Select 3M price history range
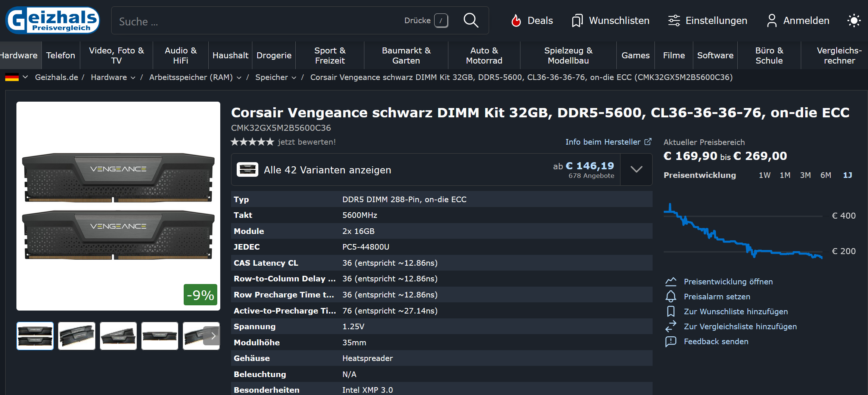 point(805,175)
